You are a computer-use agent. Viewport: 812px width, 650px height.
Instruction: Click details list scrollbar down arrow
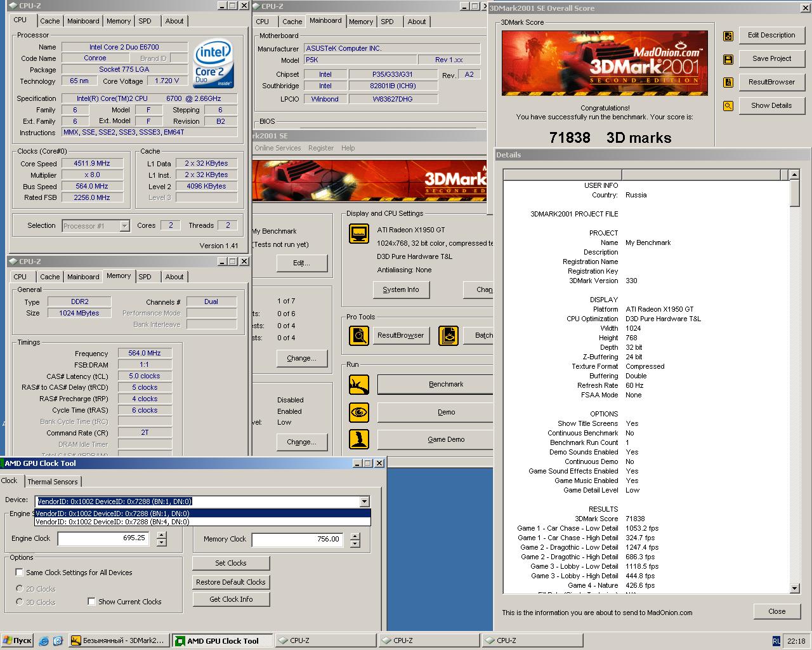pos(795,588)
